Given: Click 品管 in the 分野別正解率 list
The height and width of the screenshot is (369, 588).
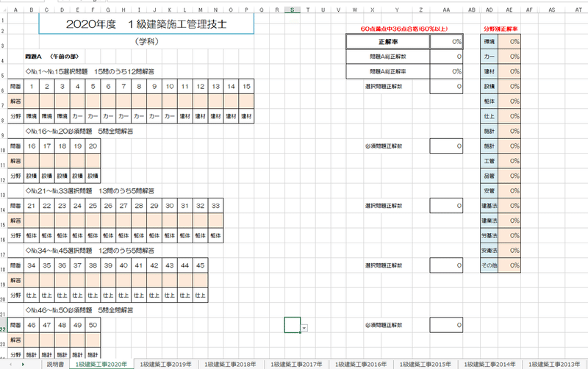Looking at the screenshot, I should point(490,176).
